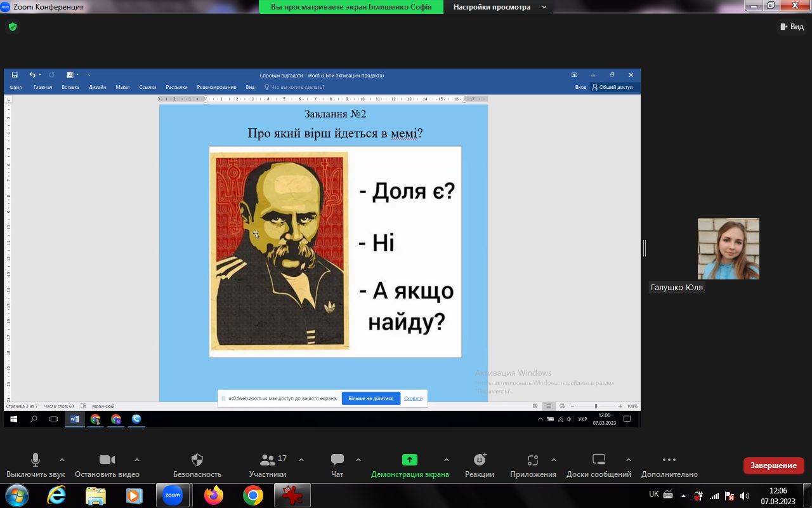
Task: Click the Zoom taskbar icon
Action: coord(173,495)
